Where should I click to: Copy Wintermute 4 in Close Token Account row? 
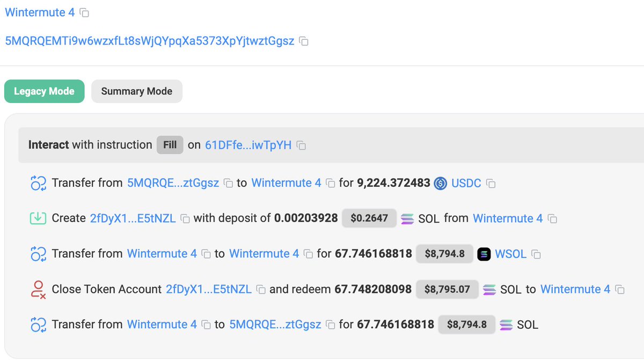[x=620, y=290]
